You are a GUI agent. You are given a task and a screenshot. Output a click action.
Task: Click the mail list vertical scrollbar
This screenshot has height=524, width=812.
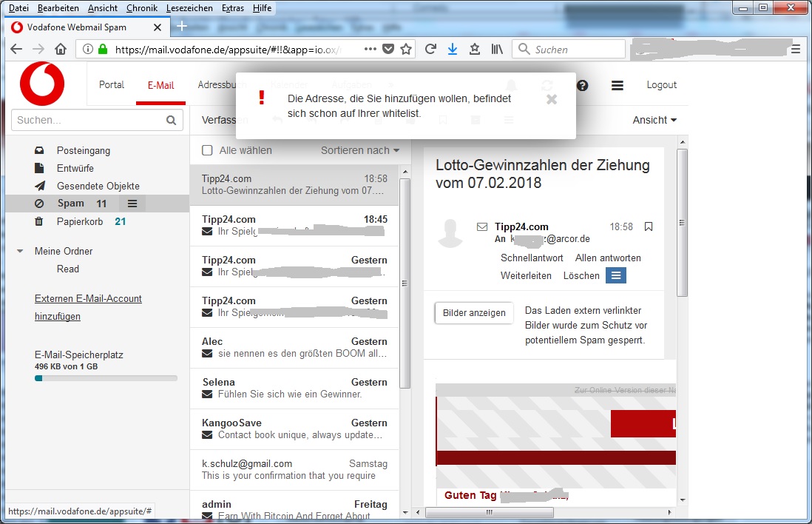405,283
